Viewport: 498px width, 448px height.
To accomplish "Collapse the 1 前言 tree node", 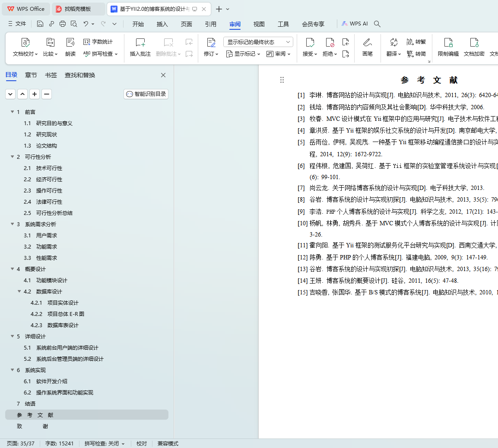I will click(13, 112).
